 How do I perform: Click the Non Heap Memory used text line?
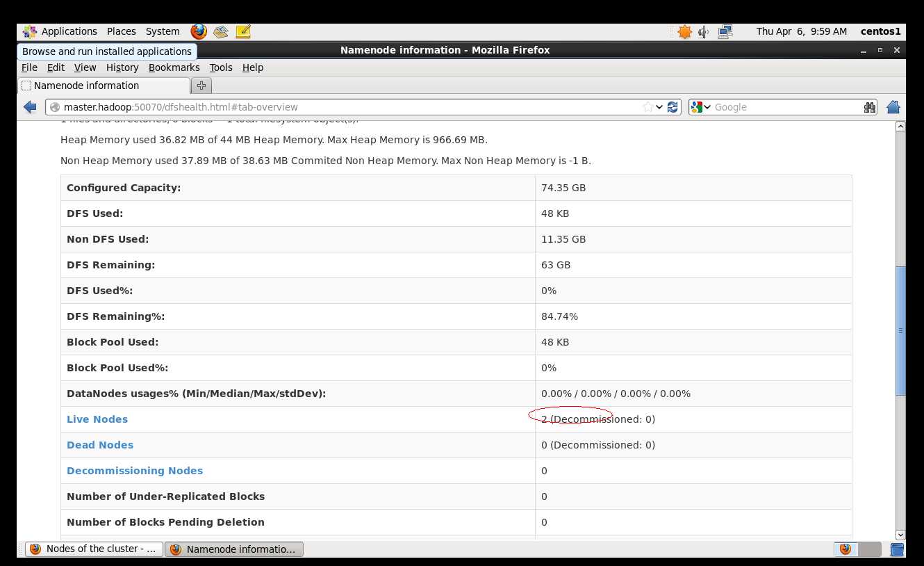326,161
